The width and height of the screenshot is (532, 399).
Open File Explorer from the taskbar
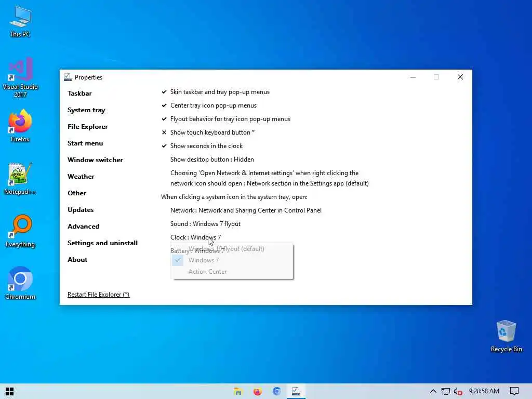tap(238, 392)
